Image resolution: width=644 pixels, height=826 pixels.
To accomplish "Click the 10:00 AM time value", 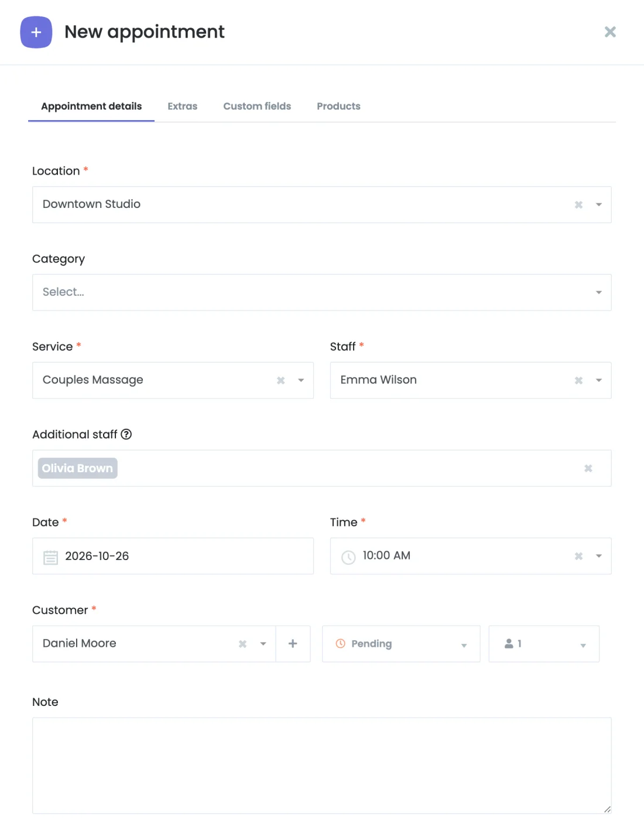I will 386,555.
